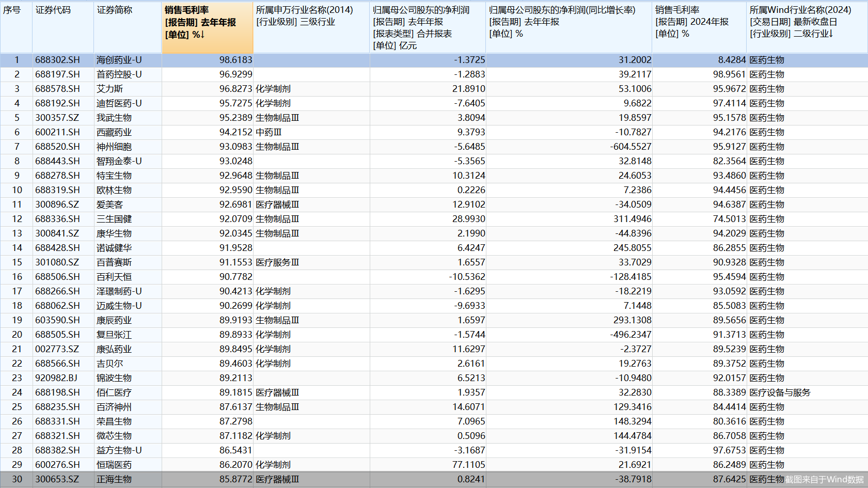Click row number 30
868x488 pixels.
point(17,479)
